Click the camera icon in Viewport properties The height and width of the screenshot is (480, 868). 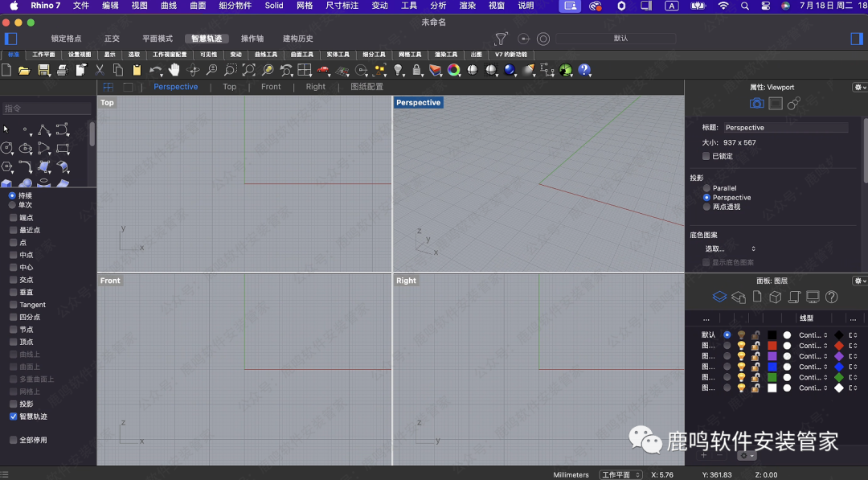tap(756, 104)
